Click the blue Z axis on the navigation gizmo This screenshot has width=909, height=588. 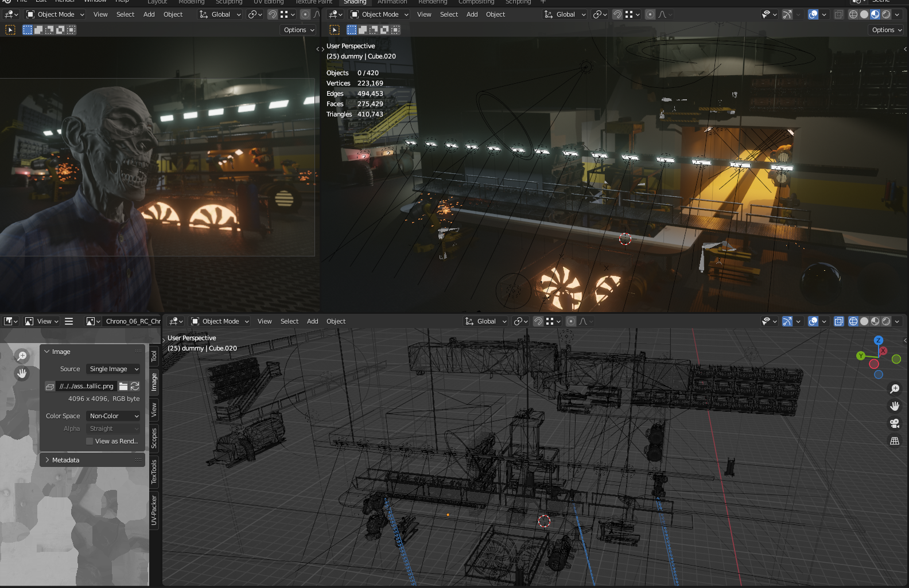[878, 340]
